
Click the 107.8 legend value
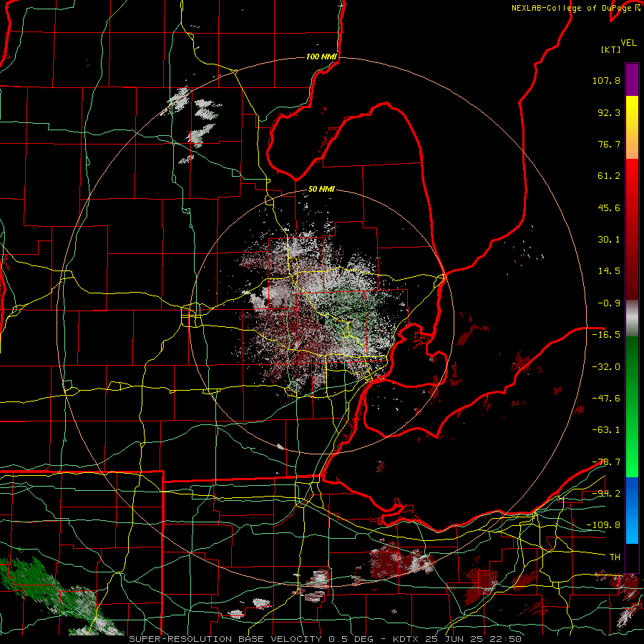click(606, 80)
